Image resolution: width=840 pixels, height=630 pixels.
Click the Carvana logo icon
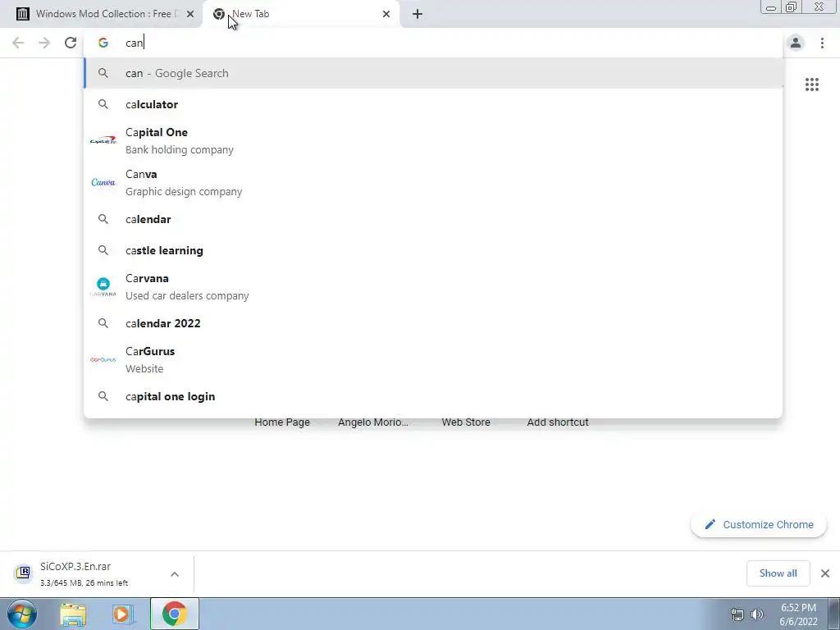103,286
